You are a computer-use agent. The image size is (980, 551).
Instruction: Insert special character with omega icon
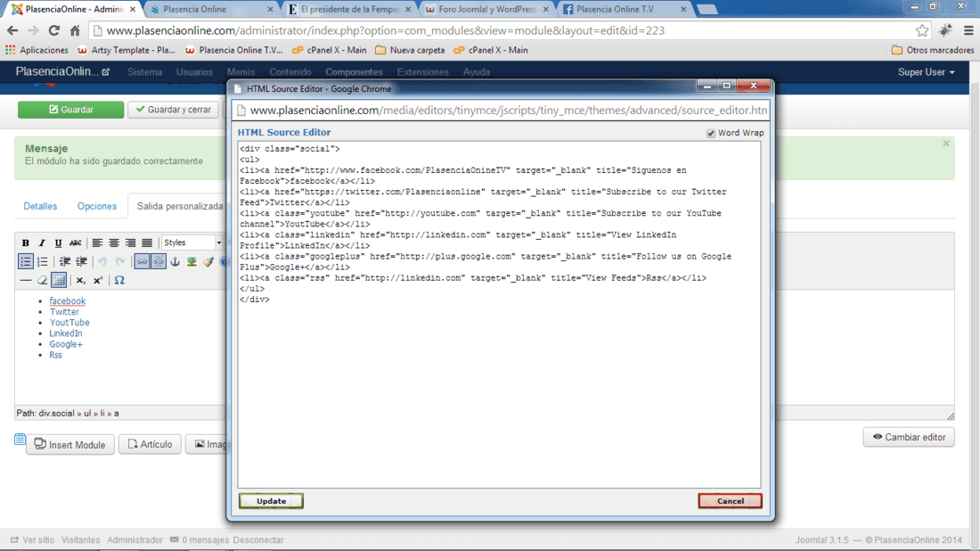pyautogui.click(x=119, y=280)
